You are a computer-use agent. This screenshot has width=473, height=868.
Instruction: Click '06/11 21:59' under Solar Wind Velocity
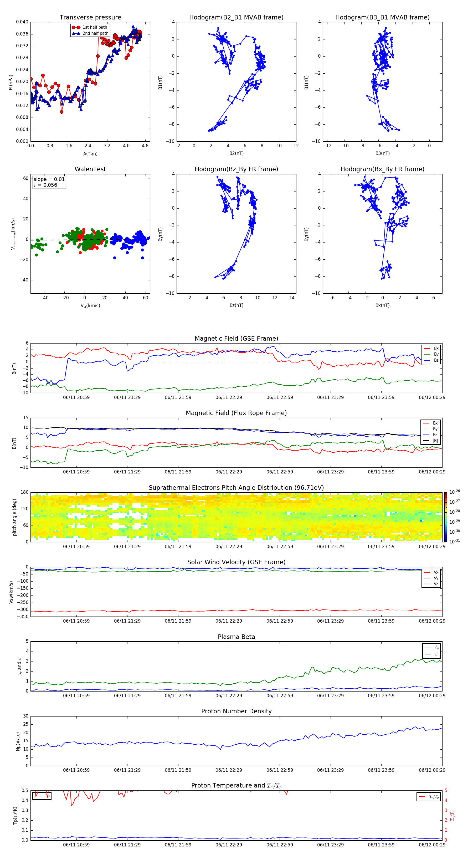point(178,621)
